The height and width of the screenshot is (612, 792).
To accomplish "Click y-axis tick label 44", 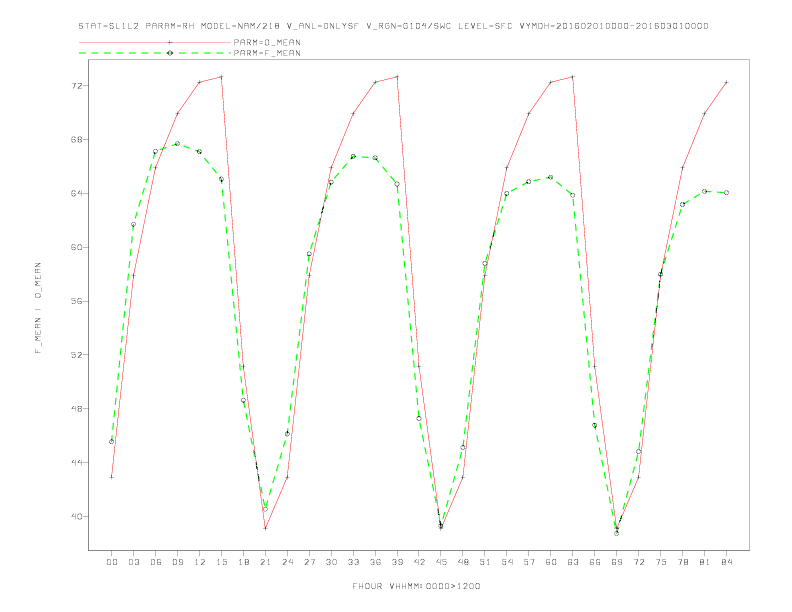I will (x=77, y=463).
